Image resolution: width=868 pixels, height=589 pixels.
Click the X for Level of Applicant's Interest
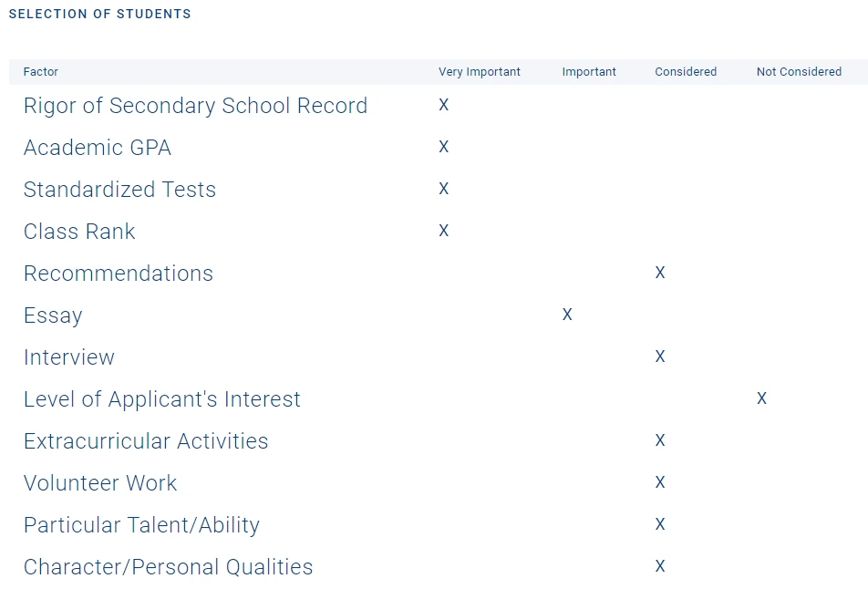[x=761, y=398]
